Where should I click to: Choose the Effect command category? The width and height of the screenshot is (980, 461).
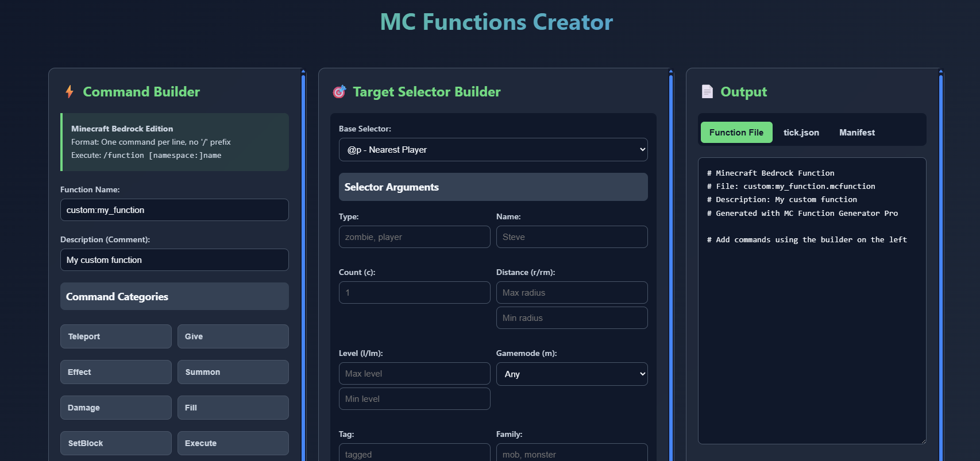click(x=116, y=372)
